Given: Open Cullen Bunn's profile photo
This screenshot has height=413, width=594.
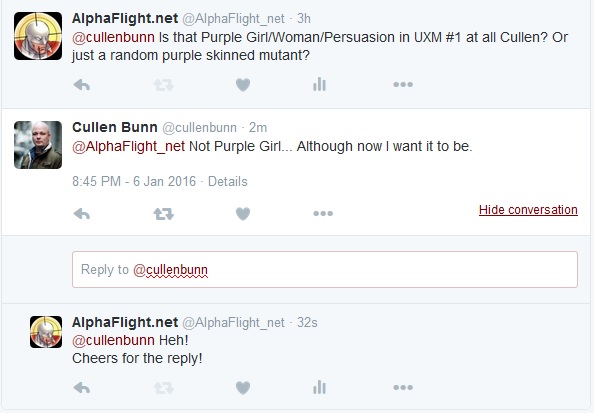Looking at the screenshot, I should click(x=38, y=145).
